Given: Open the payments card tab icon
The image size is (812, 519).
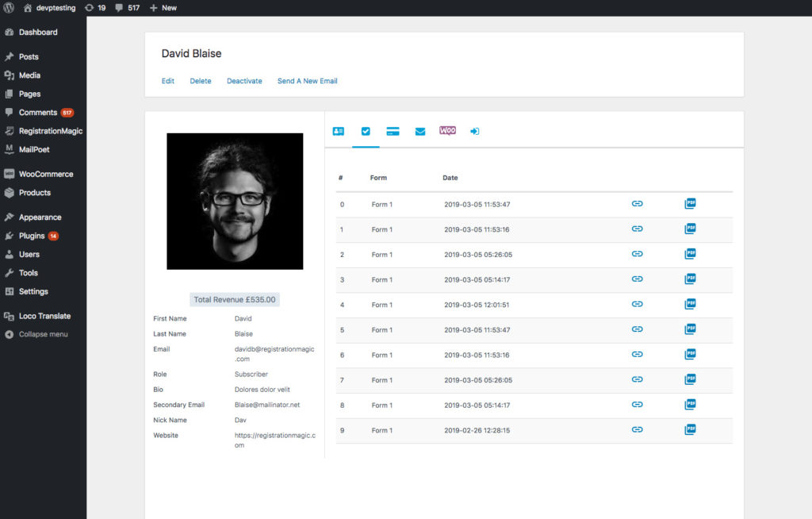Looking at the screenshot, I should [x=392, y=132].
